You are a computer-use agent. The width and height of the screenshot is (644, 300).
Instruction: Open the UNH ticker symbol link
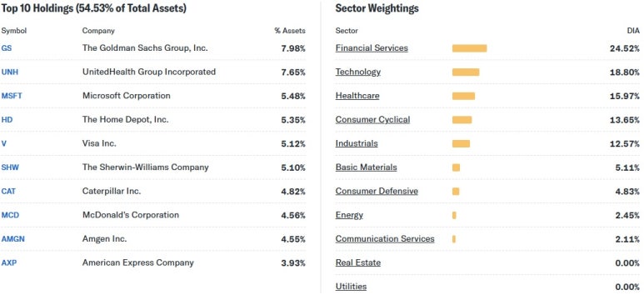[x=10, y=72]
